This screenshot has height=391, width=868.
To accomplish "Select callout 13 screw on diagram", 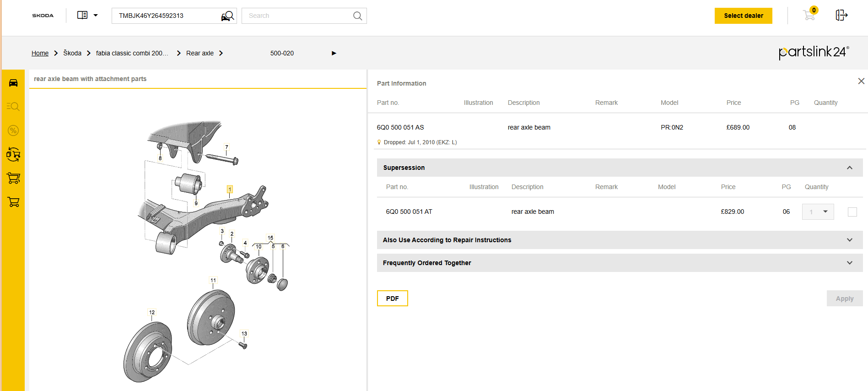I will 244,334.
